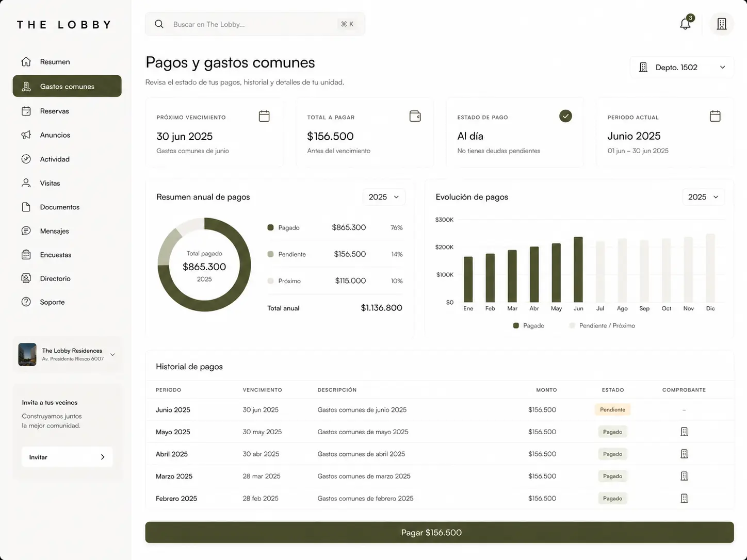Toggle Pendiente / Próximo chart legend
Screen dimensions: 747x560
click(602, 325)
